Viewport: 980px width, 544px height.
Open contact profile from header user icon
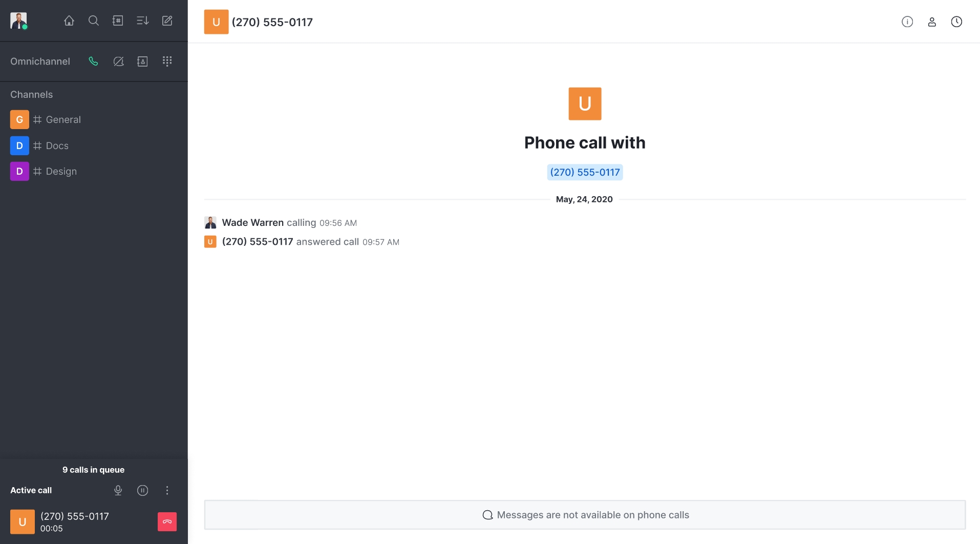point(932,22)
